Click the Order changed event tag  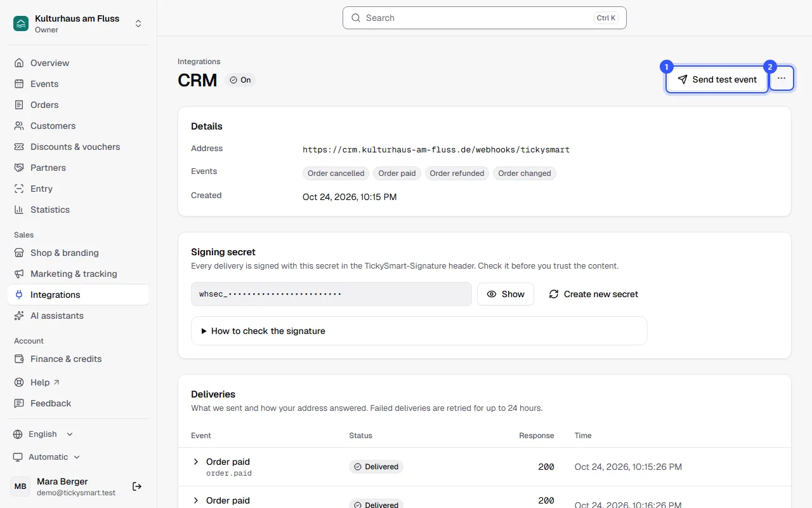tap(525, 173)
